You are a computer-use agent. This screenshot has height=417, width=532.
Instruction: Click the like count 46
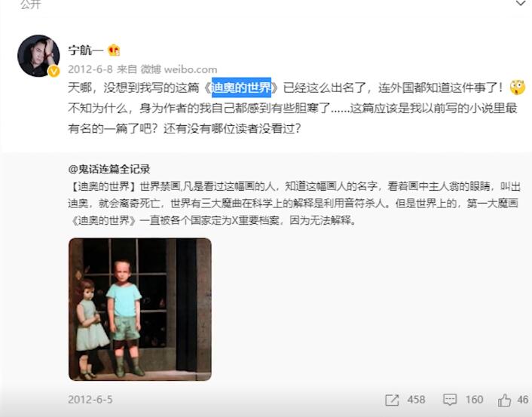point(523,400)
